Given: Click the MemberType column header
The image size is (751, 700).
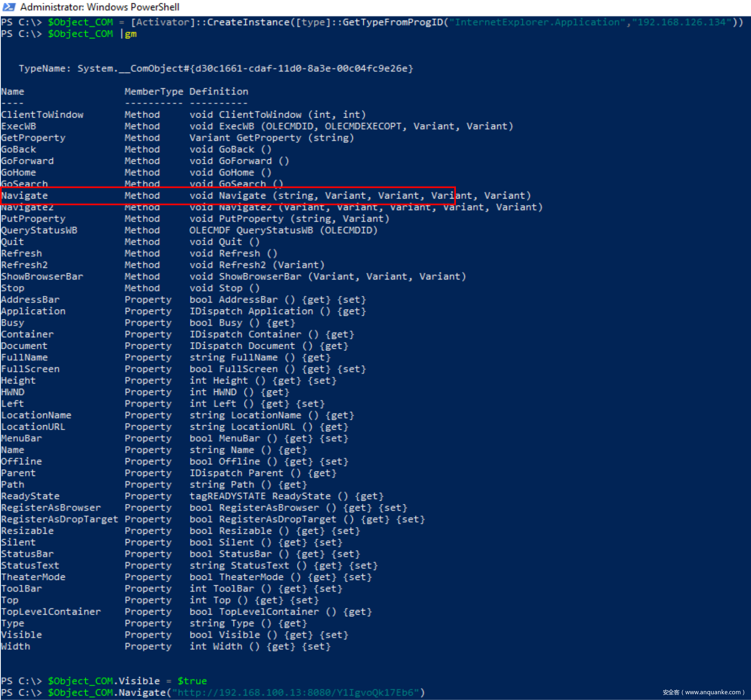Looking at the screenshot, I should tap(153, 91).
